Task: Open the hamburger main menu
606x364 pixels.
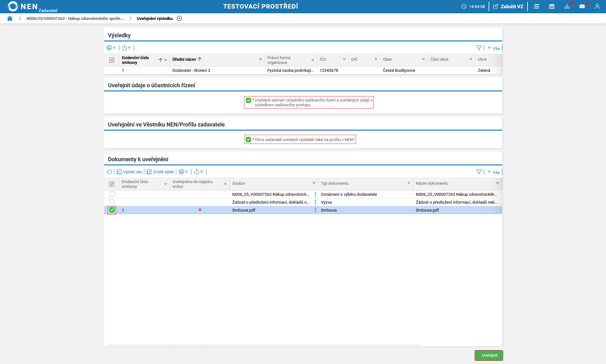Action: click(x=537, y=6)
